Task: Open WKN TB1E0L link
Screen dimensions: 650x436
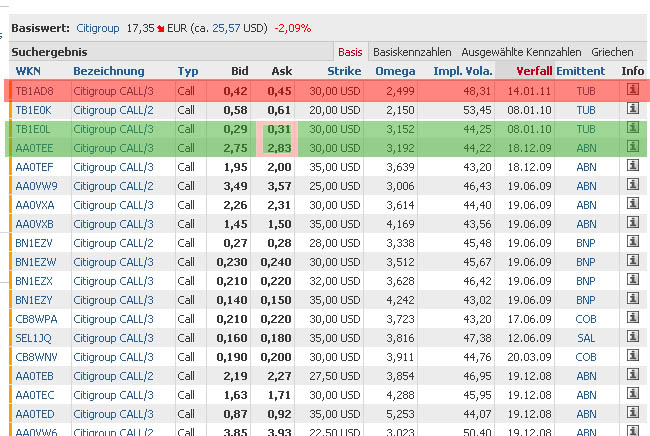Action: pyautogui.click(x=32, y=129)
